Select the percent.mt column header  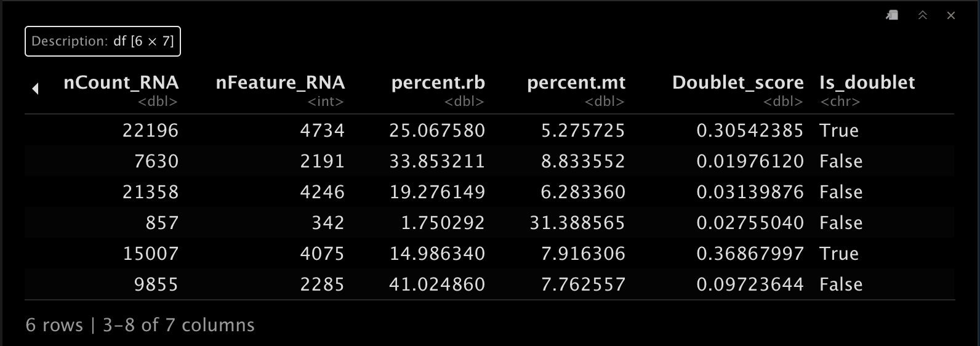(x=576, y=82)
